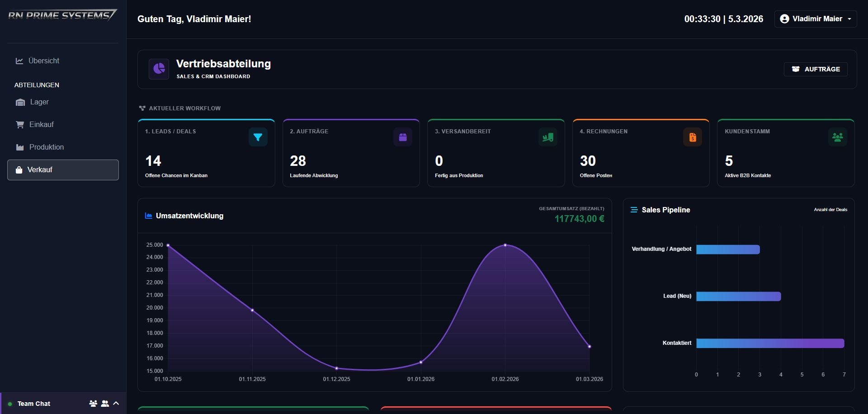Viewport: 868px width, 414px height.
Task: Select the Einkauf shopping cart icon
Action: coord(20,124)
